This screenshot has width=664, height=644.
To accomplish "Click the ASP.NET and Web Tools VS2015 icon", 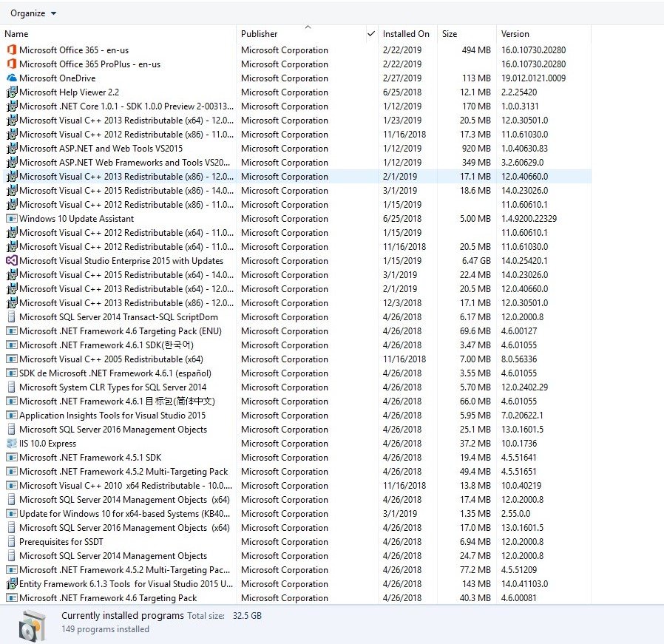I will tap(12, 148).
